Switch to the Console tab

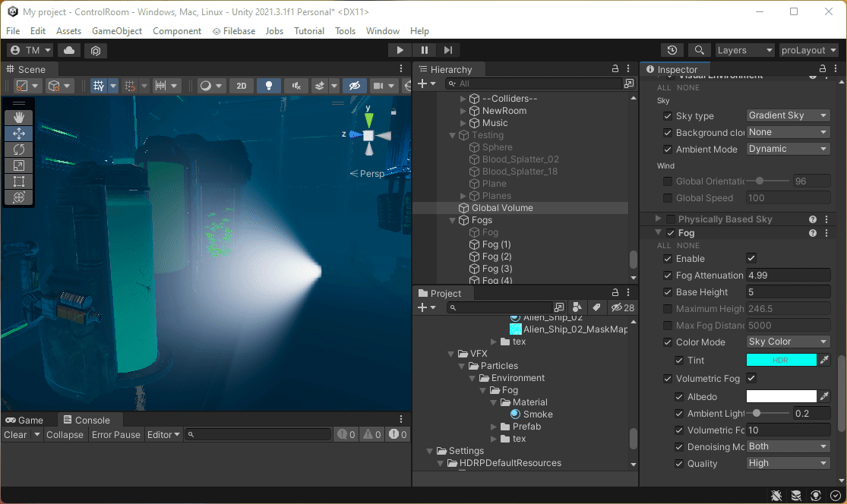click(90, 419)
